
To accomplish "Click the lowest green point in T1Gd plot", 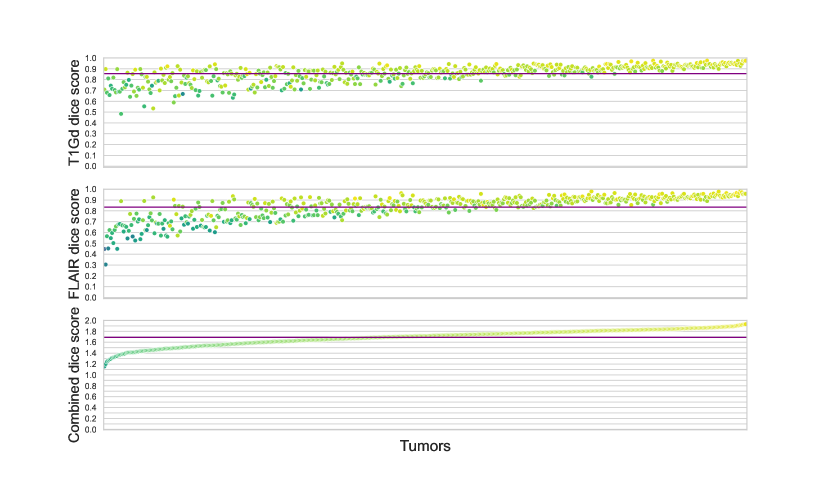I will [x=121, y=114].
